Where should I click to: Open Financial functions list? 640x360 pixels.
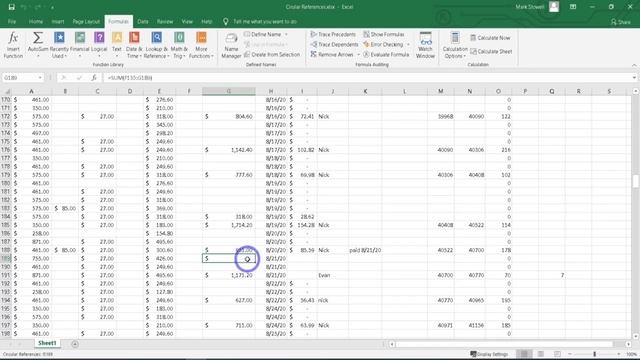80,45
